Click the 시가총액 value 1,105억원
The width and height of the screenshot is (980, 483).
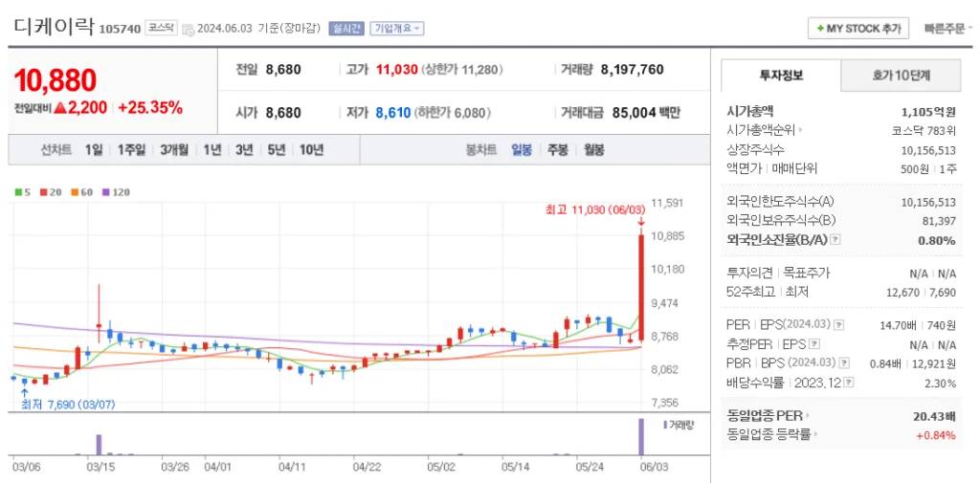pos(928,113)
